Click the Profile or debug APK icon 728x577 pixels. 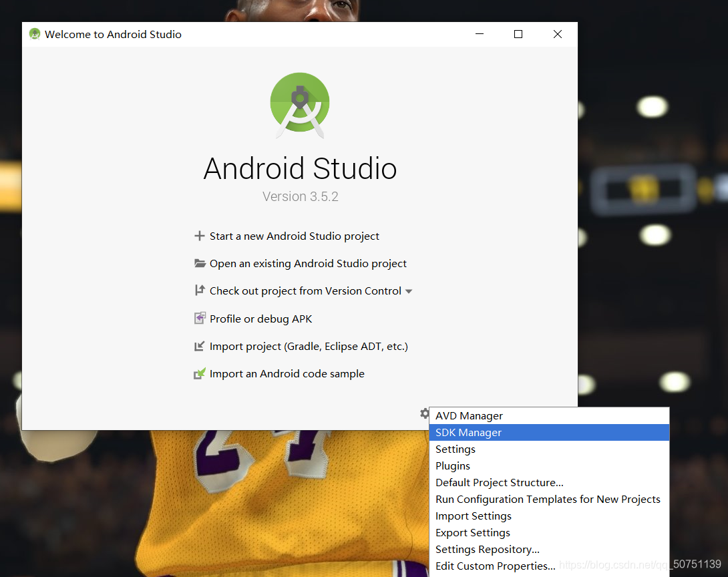click(200, 319)
